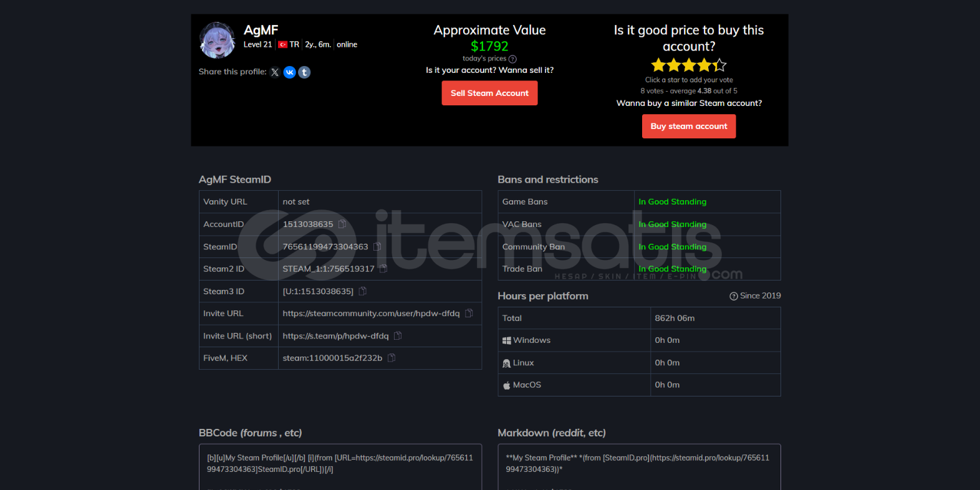
Task: Select the Markdown reddit text box
Action: pos(639,467)
